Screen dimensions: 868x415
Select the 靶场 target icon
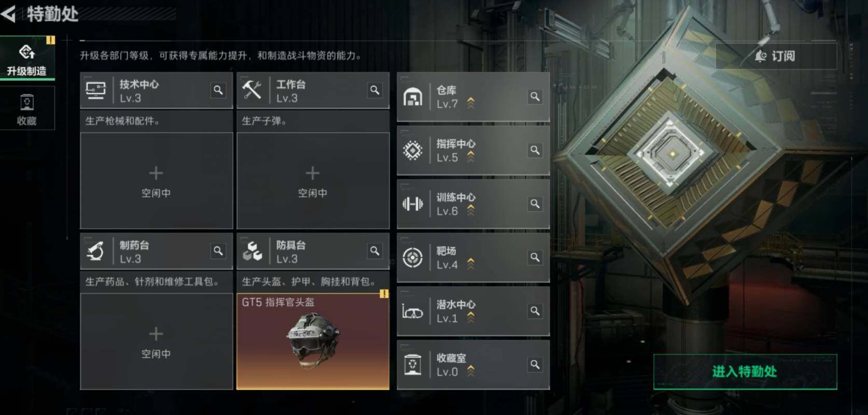click(x=413, y=257)
